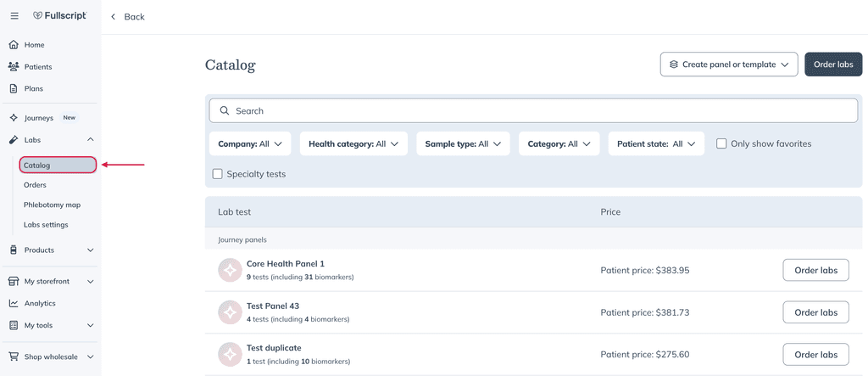Click the Shop wholesale cart icon
868x376 pixels.
14,357
